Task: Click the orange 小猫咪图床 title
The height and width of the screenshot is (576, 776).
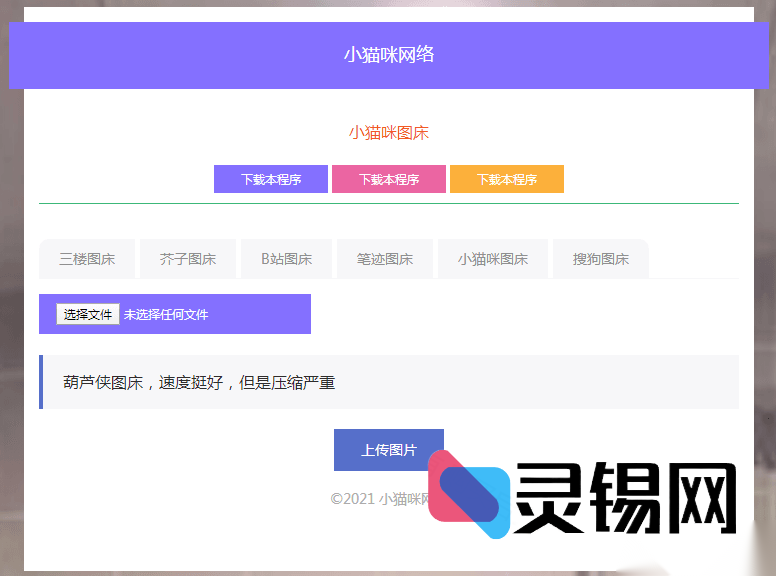Action: coord(388,133)
